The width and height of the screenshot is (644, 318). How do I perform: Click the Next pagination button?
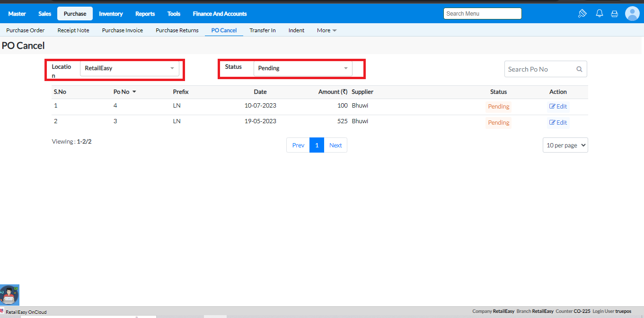click(335, 145)
